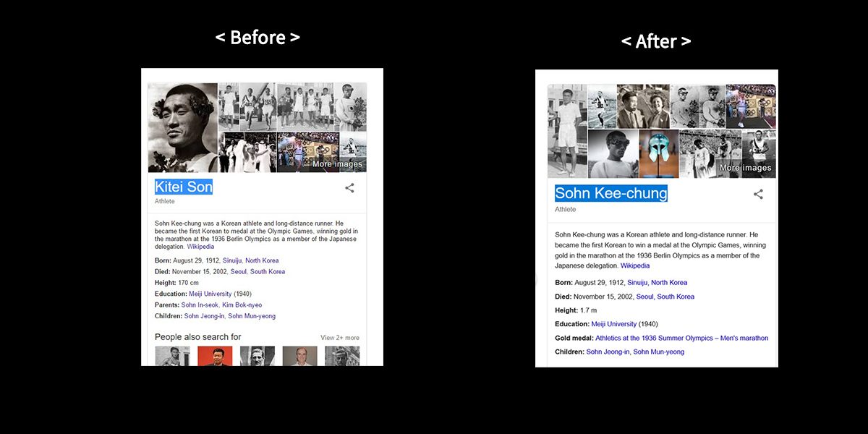Click the South Korea link in the Before panel
Image resolution: width=868 pixels, height=434 pixels.
267,271
